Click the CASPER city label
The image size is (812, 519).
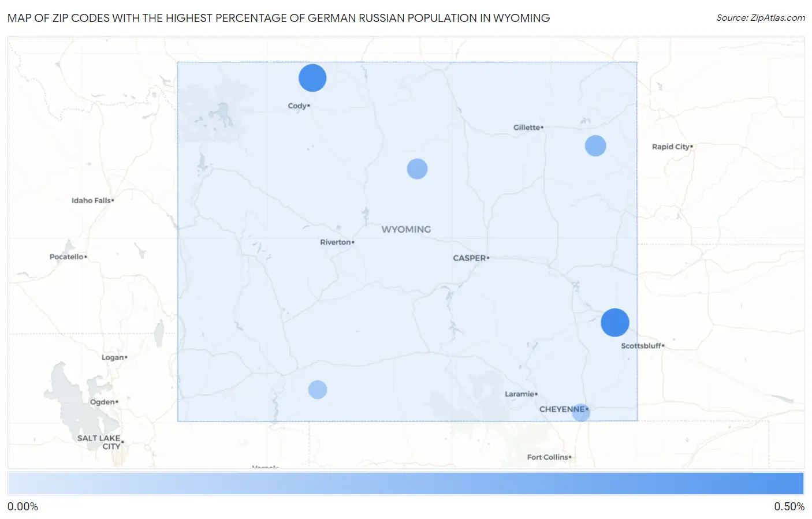pos(470,258)
